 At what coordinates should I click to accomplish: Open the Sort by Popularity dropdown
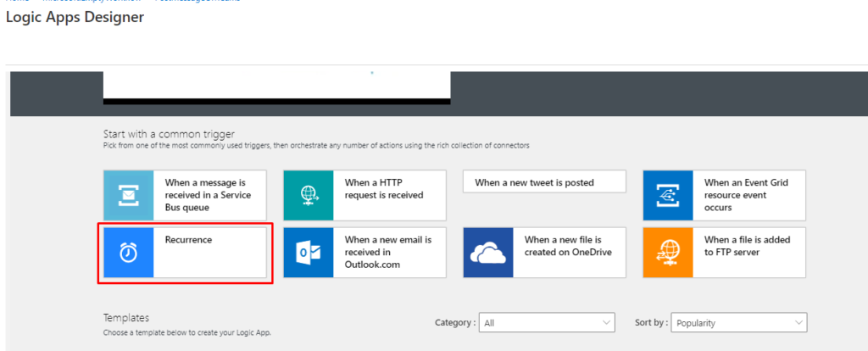click(x=738, y=322)
